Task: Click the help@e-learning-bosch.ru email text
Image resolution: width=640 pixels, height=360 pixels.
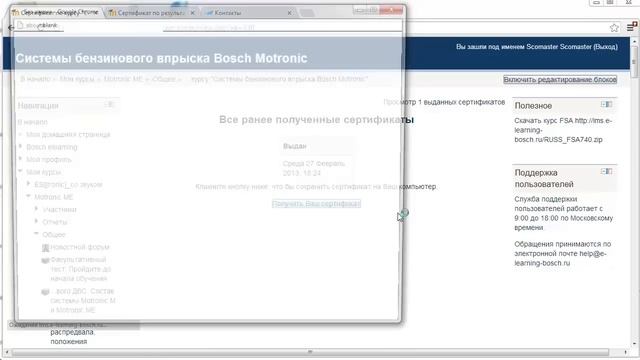Action: click(560, 258)
